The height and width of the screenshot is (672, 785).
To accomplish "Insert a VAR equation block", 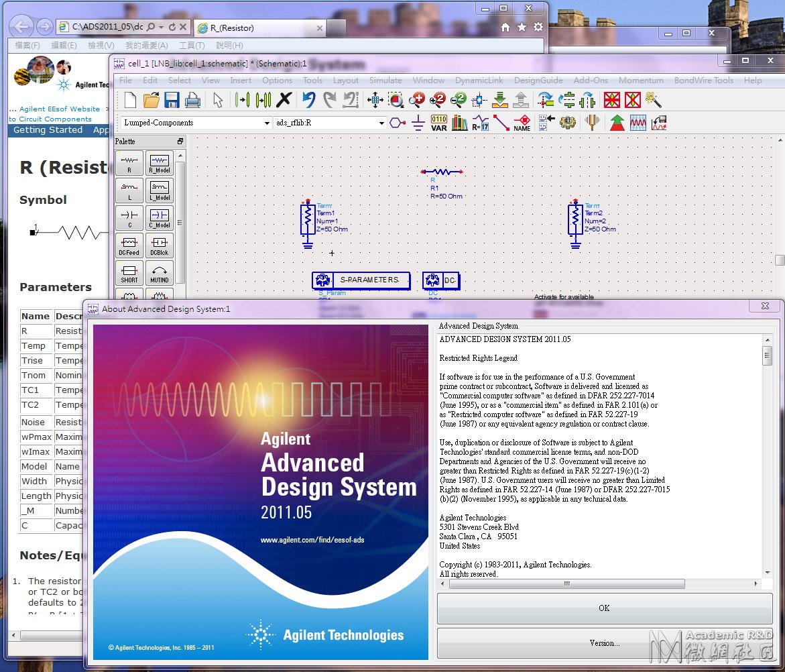I will point(438,123).
